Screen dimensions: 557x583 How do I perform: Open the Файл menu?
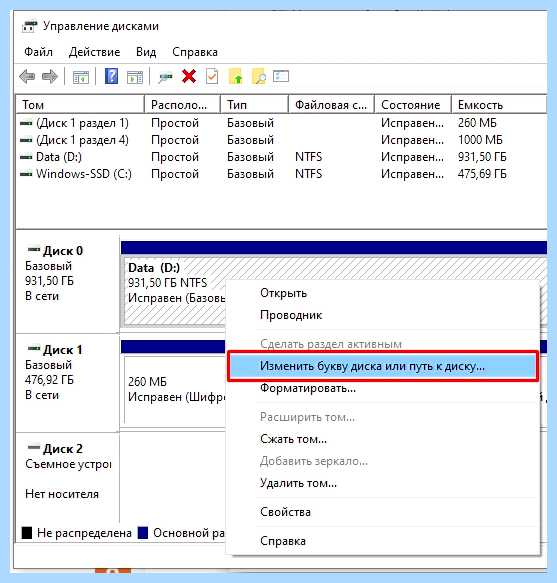coord(38,52)
